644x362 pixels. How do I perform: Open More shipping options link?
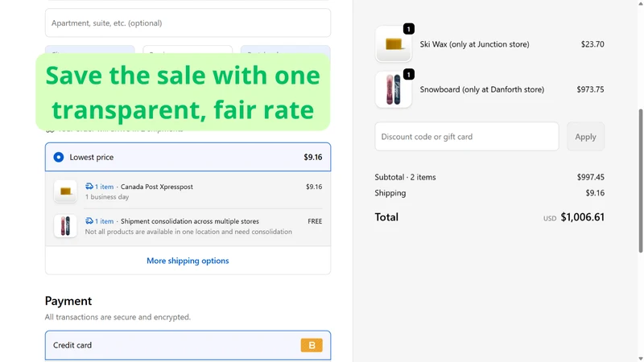(188, 261)
